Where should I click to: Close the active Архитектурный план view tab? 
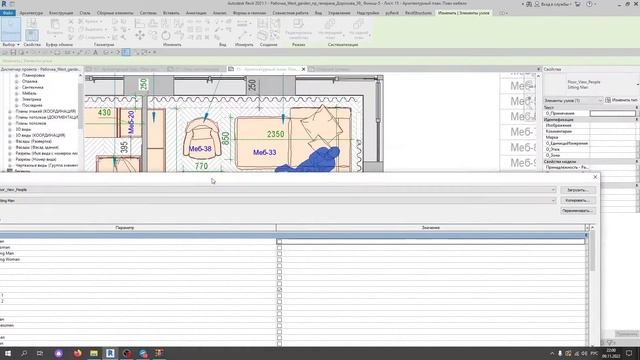[x=303, y=69]
